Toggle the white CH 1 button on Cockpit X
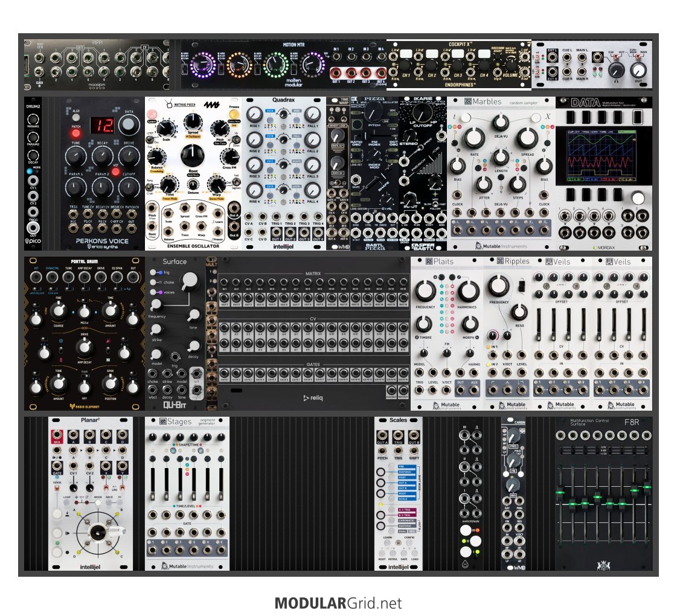This screenshot has width=677, height=616. [x=406, y=54]
